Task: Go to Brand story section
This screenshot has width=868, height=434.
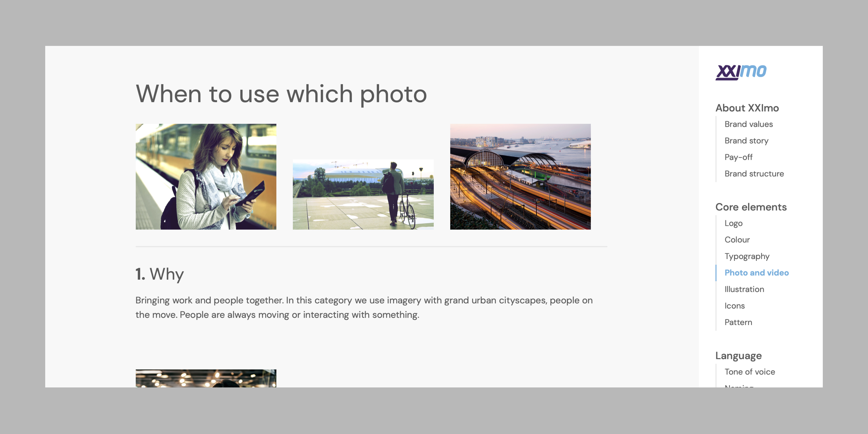Action: coord(746,141)
